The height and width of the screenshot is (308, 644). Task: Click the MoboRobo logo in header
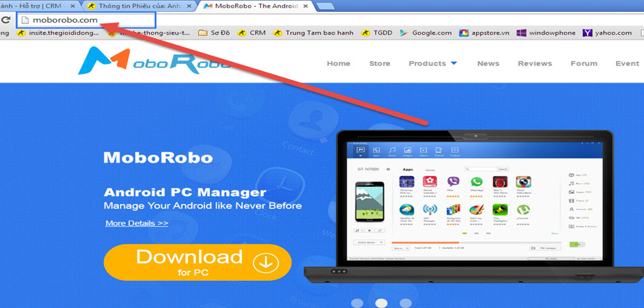coord(154,62)
